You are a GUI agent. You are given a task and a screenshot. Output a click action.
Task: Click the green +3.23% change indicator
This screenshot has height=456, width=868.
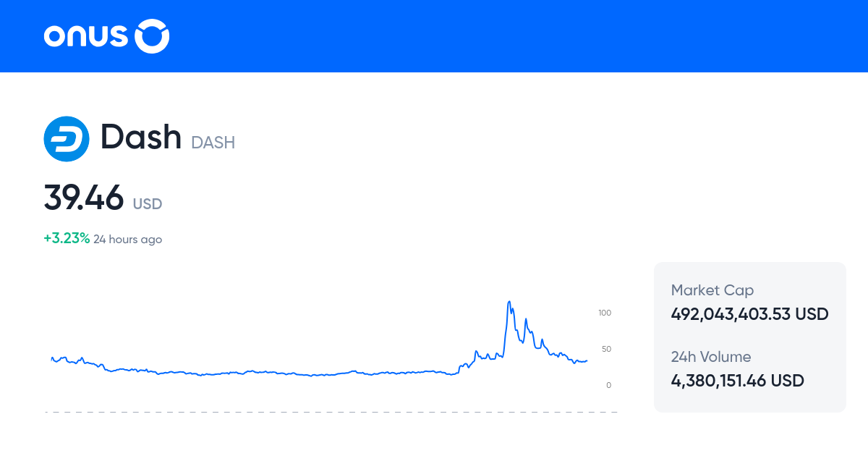tap(65, 237)
